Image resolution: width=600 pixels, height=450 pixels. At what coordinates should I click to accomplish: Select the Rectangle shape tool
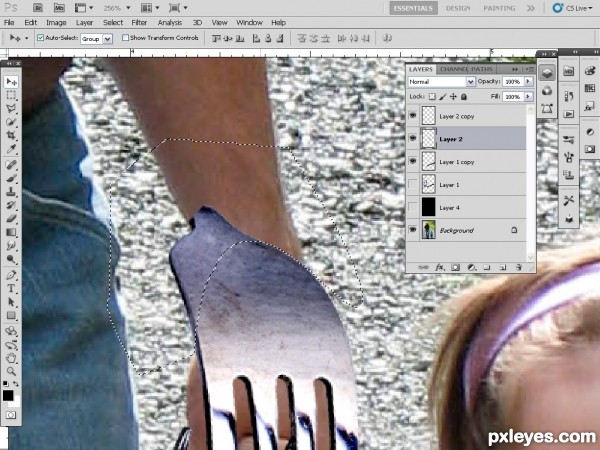click(x=11, y=315)
